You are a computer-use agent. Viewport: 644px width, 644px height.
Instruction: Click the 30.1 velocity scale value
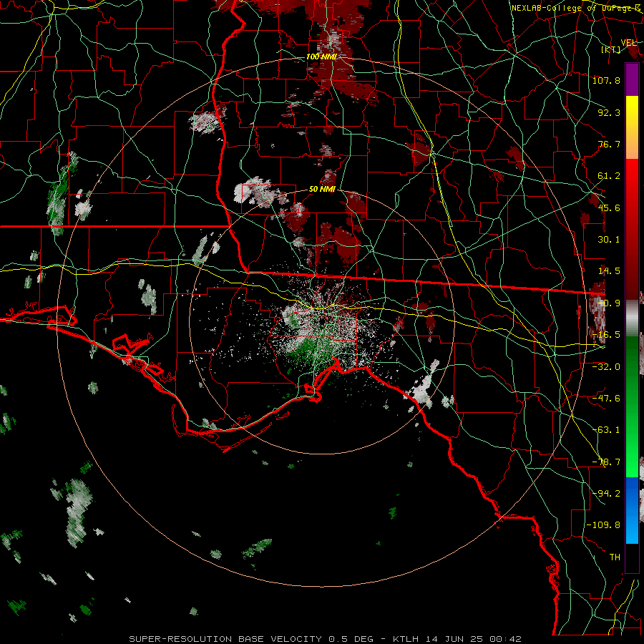point(609,240)
